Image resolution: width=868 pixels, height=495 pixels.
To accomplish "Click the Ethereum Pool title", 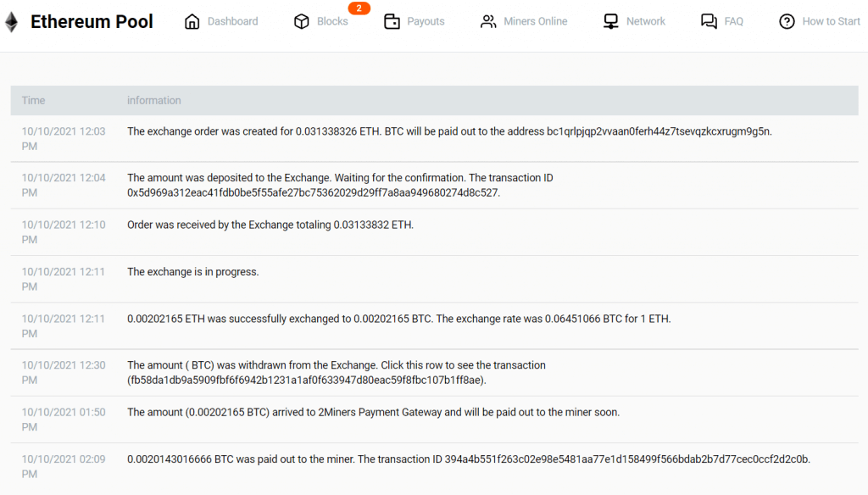I will (92, 20).
